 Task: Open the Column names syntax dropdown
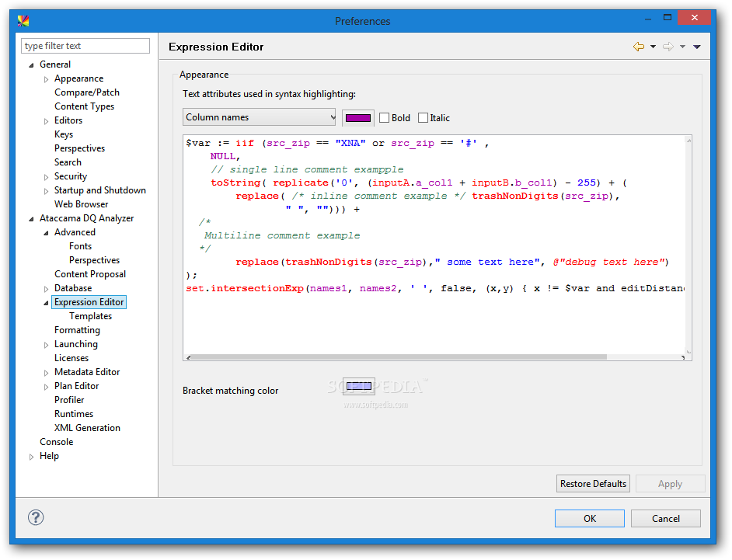259,117
